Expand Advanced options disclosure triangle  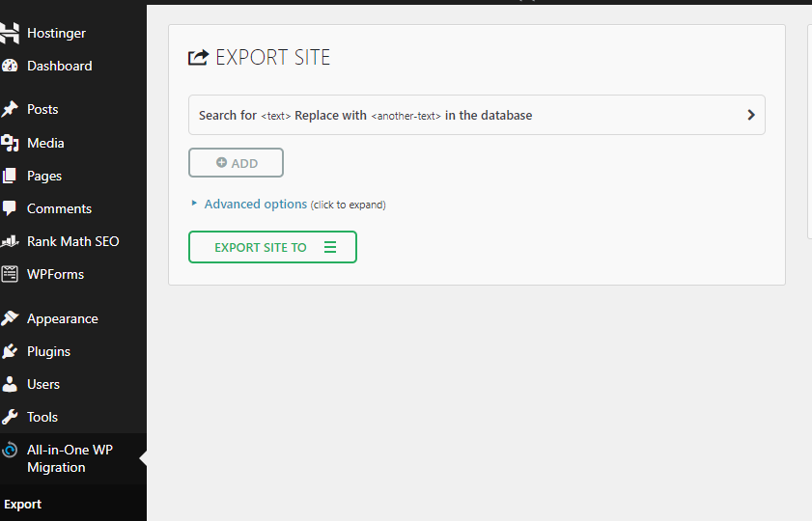click(x=194, y=204)
